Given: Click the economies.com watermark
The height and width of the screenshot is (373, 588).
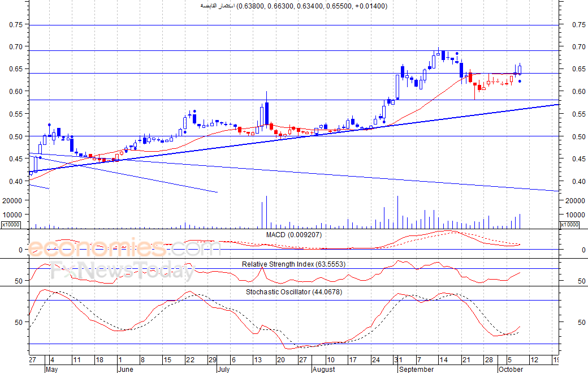Looking at the screenshot, I should 124,248.
